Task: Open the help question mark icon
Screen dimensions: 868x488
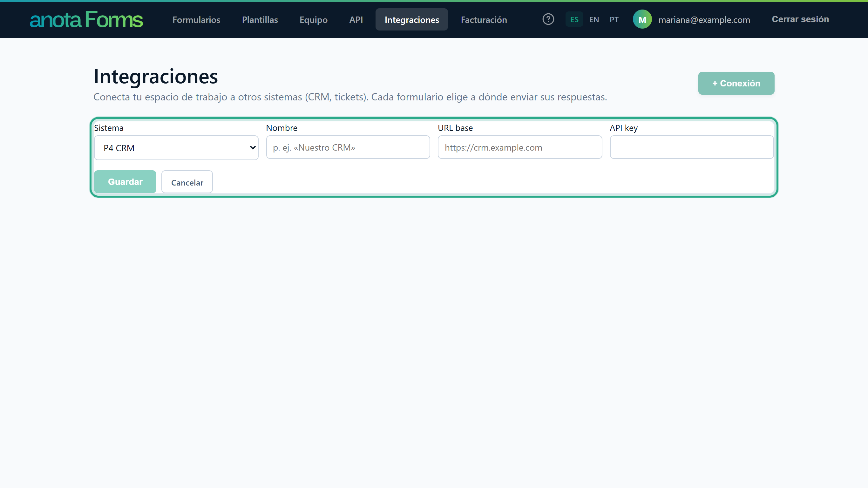Action: (548, 19)
